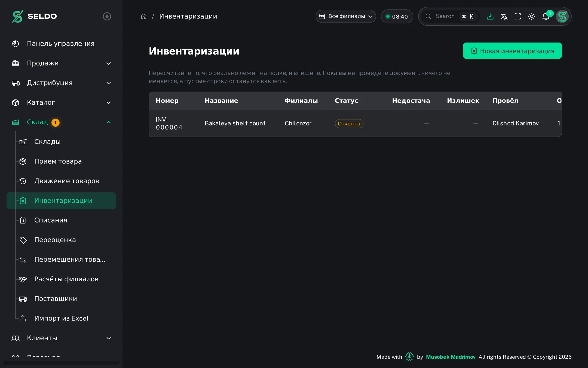This screenshot has width=588, height=368.
Task: Open the notifications bell
Action: (x=546, y=16)
